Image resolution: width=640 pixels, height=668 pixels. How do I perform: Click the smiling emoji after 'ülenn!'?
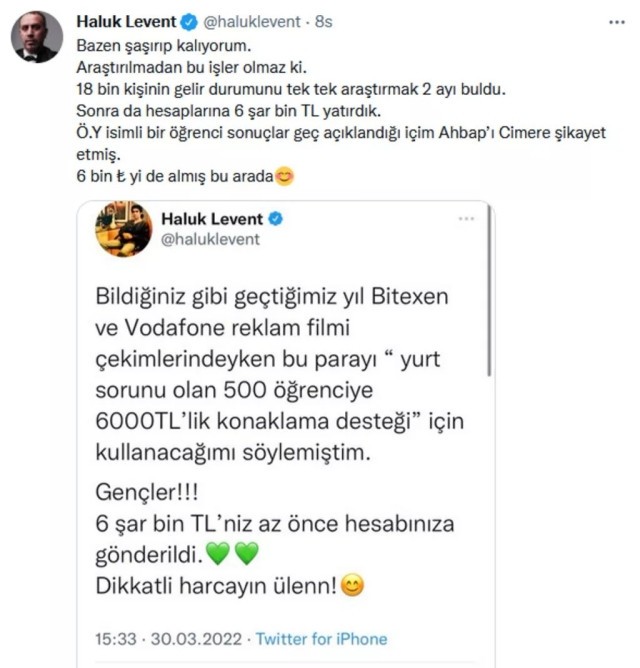pyautogui.click(x=353, y=585)
